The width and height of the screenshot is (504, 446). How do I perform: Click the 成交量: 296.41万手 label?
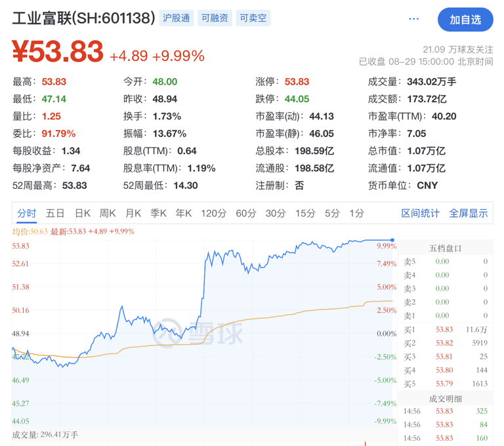45,435
